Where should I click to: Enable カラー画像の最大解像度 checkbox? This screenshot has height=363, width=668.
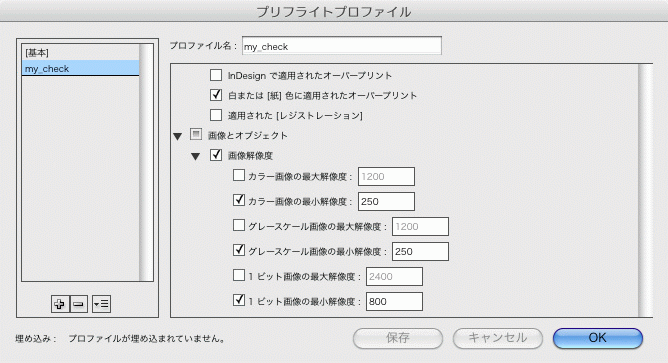[239, 175]
